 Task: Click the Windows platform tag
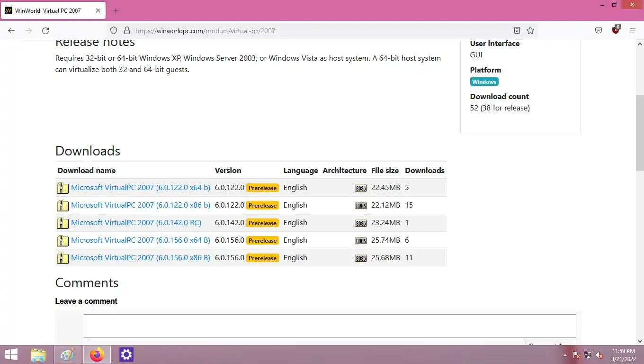point(484,82)
